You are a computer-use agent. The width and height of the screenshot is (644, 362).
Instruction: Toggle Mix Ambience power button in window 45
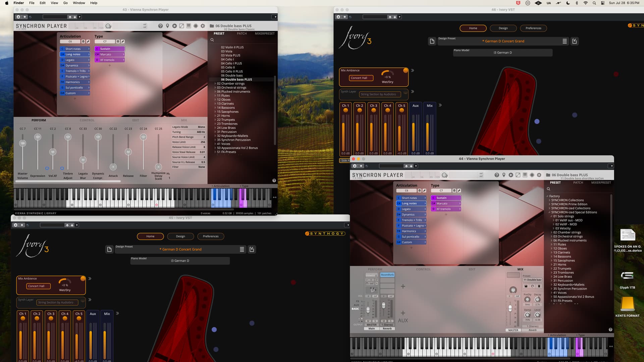point(83,279)
